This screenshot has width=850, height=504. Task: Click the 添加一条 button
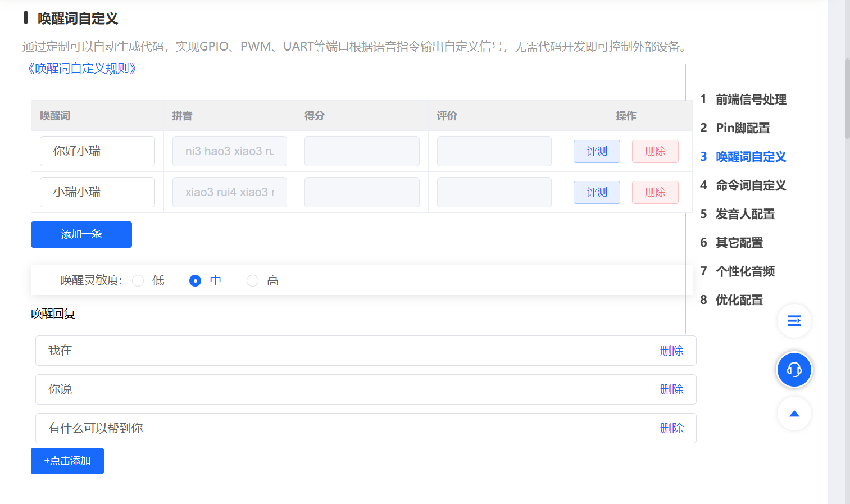[81, 234]
